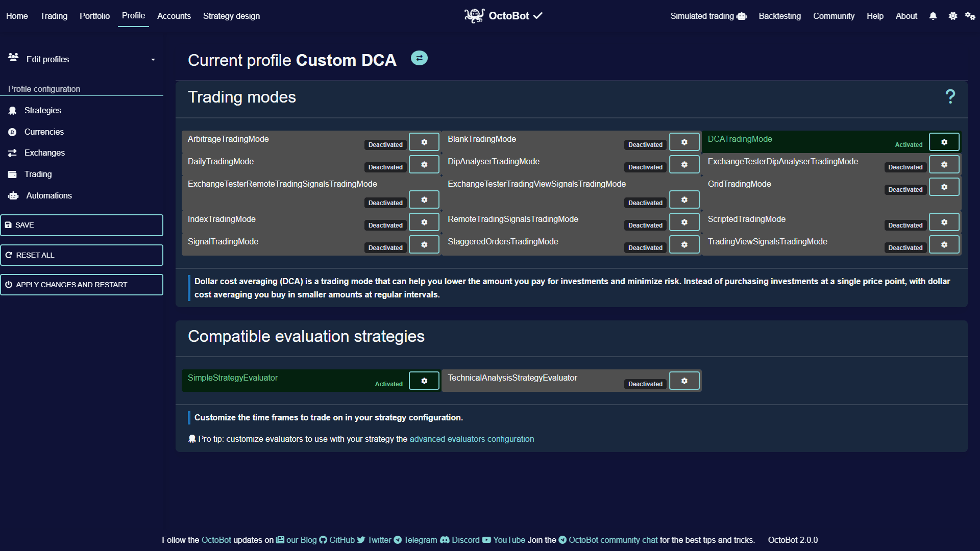Viewport: 980px width, 551px height.
Task: Go to the Home page
Action: 17,16
